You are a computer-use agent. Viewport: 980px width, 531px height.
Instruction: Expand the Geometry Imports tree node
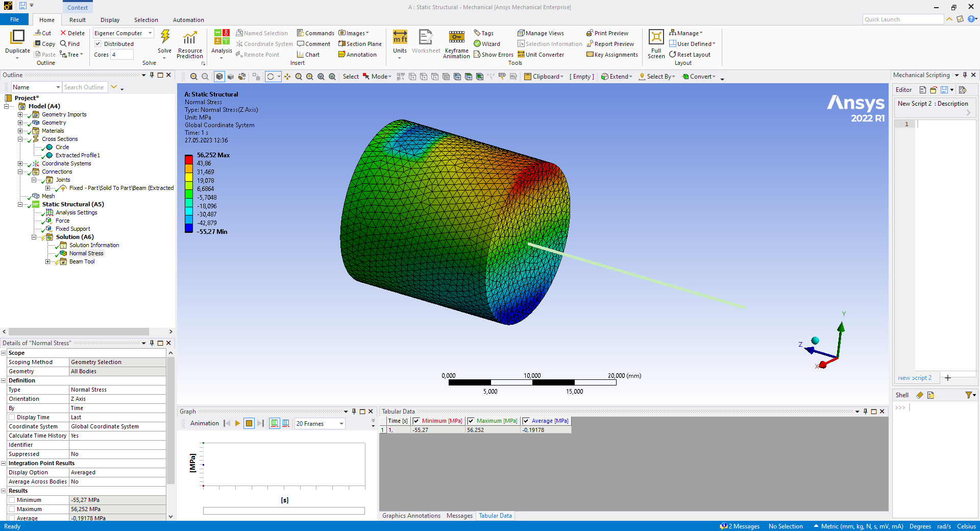(x=20, y=114)
